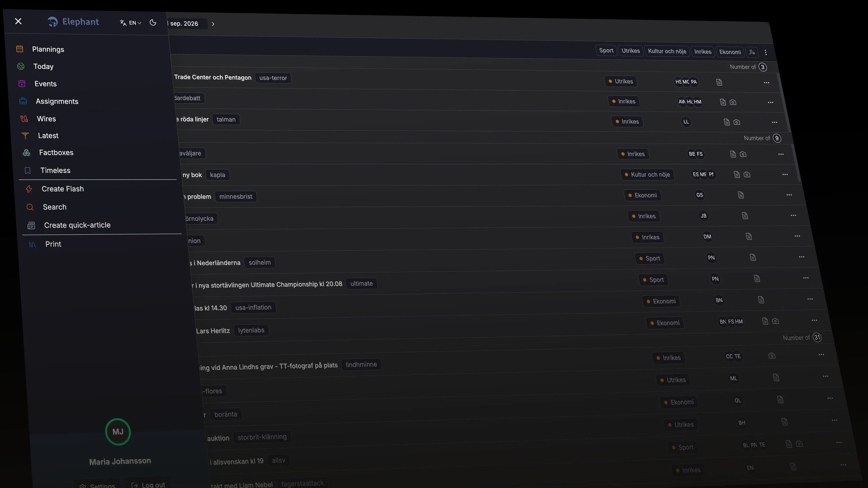This screenshot has width=868, height=488.
Task: Click the camera icon in the kapla row
Action: tap(747, 174)
